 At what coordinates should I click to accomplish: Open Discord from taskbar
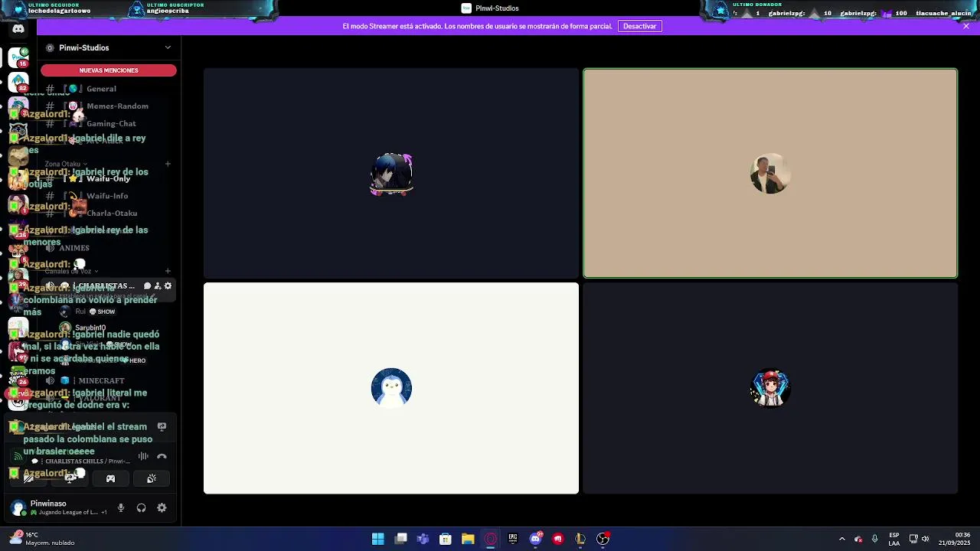pos(536,539)
